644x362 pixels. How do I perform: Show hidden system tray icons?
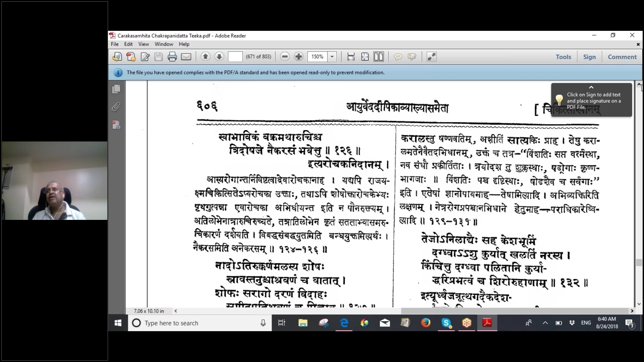tap(545, 323)
